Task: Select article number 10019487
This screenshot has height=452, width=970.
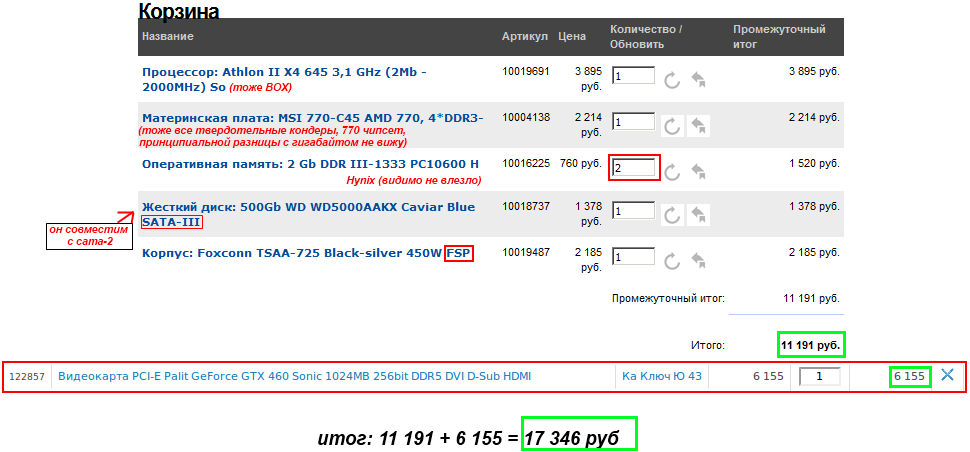Action: tap(526, 252)
